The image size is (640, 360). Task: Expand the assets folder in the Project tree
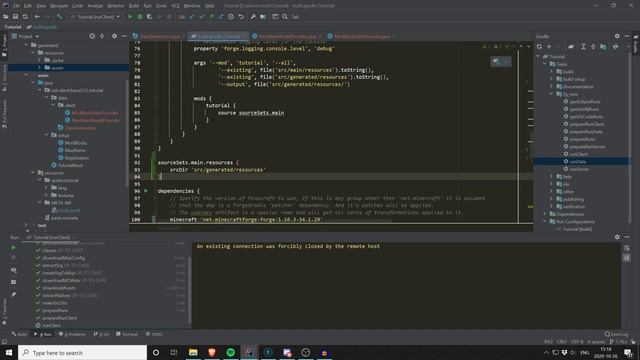(x=40, y=68)
